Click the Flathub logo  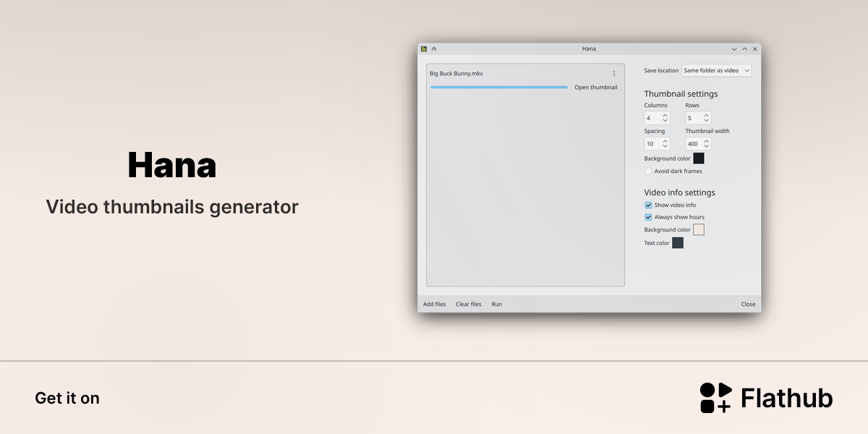766,398
